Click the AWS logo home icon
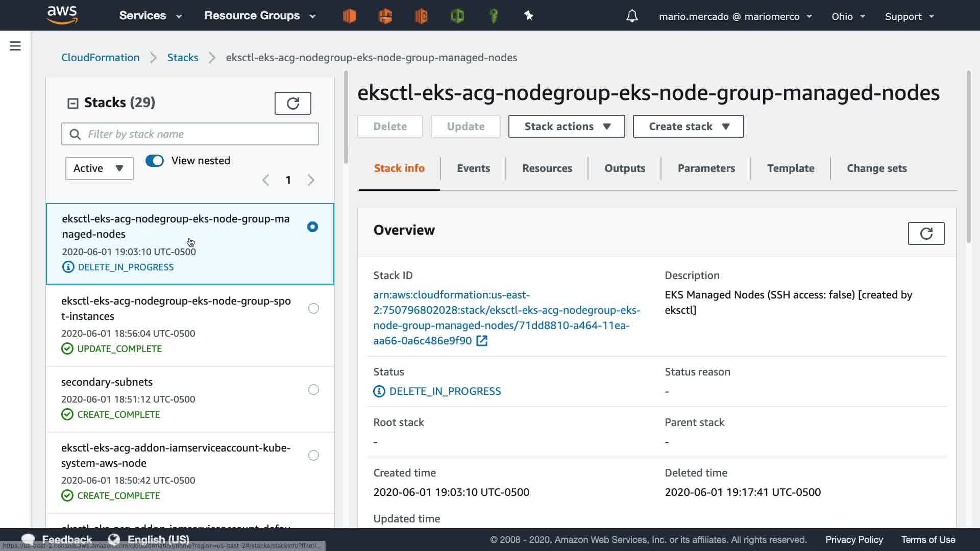This screenshot has width=980, height=551. pyautogui.click(x=62, y=15)
